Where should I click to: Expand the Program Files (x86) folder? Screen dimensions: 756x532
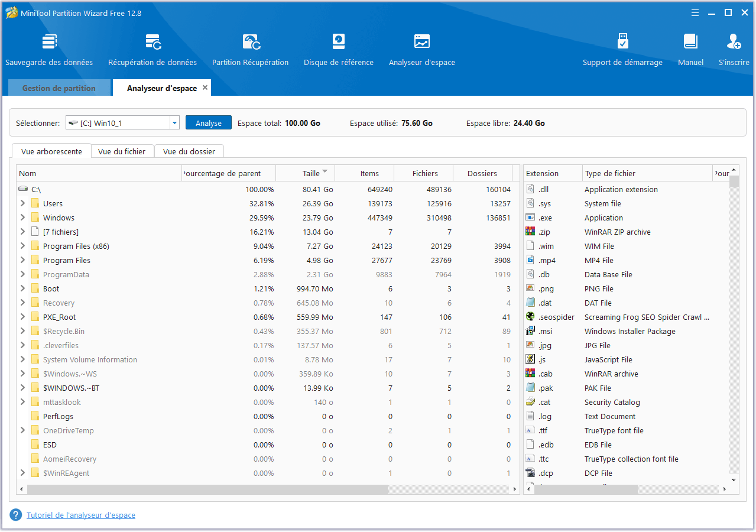point(22,246)
